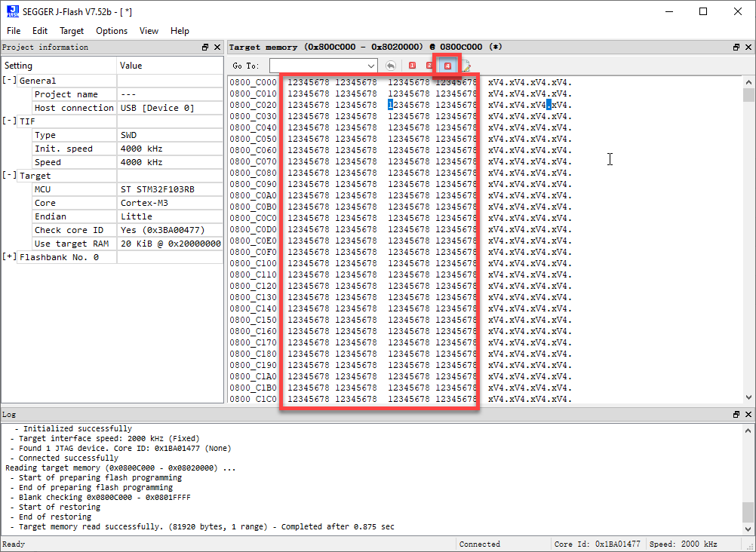Open the Target menu
This screenshot has height=552, width=756.
[x=72, y=31]
